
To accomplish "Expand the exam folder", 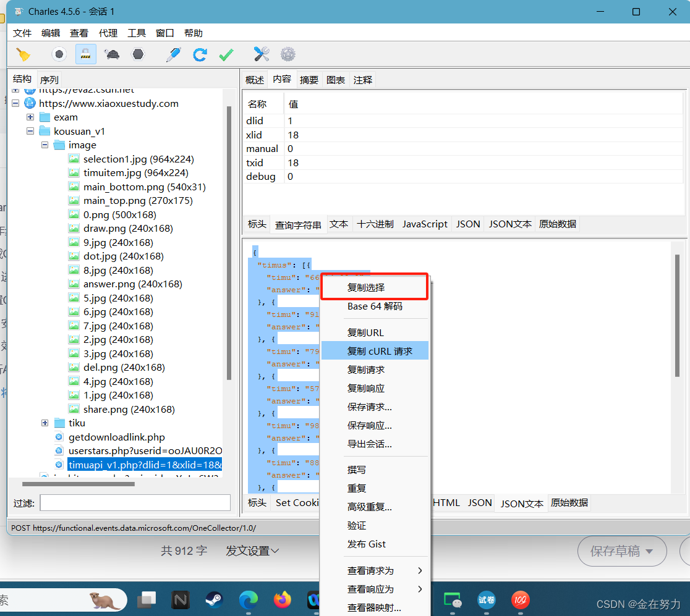I will pyautogui.click(x=30, y=117).
